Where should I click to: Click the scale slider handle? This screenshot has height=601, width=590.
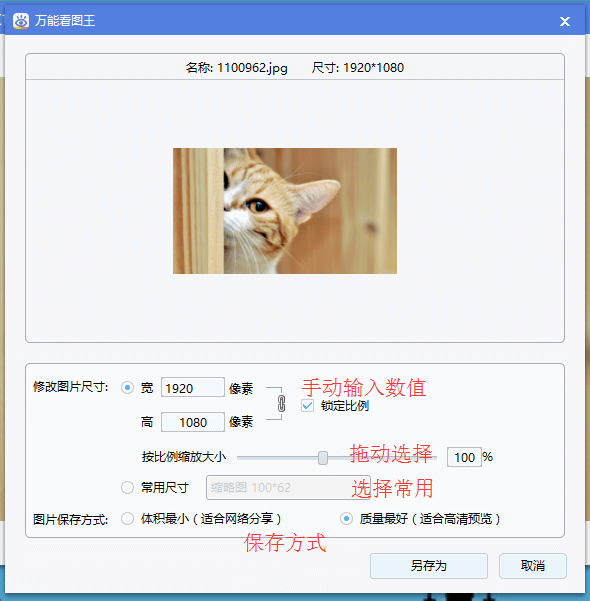(x=323, y=458)
